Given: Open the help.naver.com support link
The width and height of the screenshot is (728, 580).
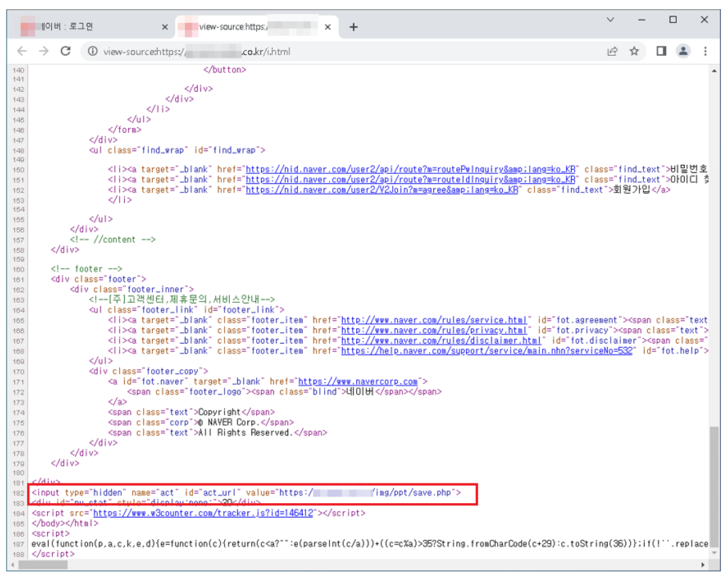Looking at the screenshot, I should click(x=486, y=351).
